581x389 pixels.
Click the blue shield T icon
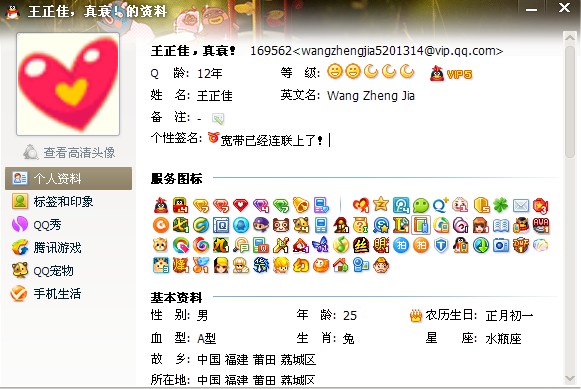click(441, 245)
